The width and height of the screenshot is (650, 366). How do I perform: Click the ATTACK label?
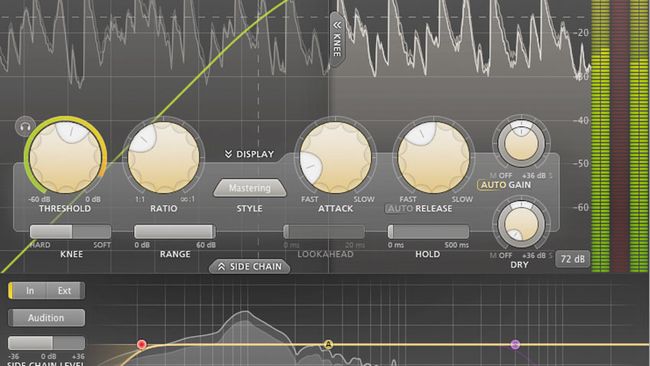[335, 208]
